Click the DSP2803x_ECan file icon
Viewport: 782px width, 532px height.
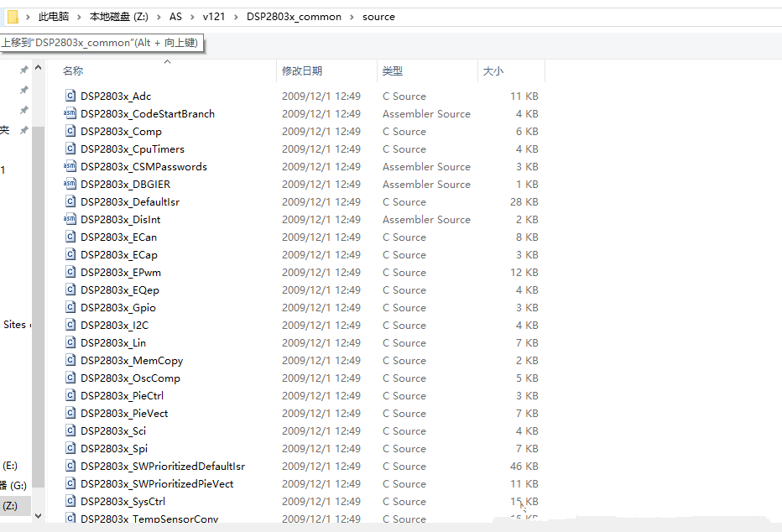click(x=70, y=237)
